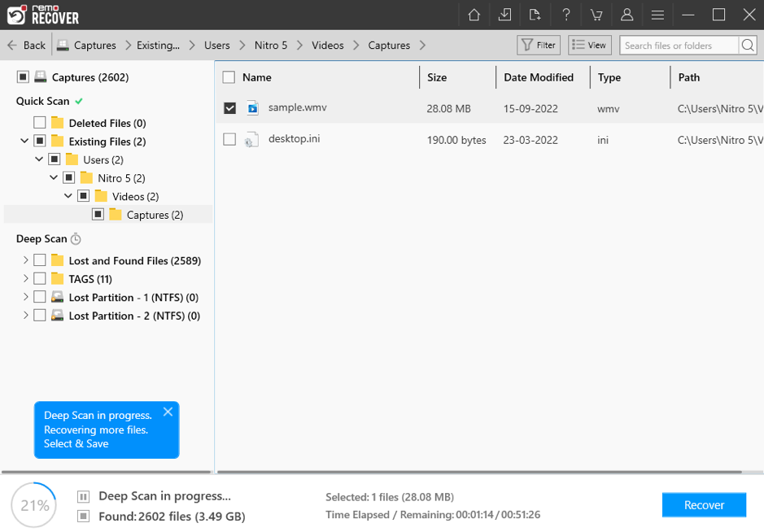
Task: Click the search magnifier icon
Action: (749, 46)
